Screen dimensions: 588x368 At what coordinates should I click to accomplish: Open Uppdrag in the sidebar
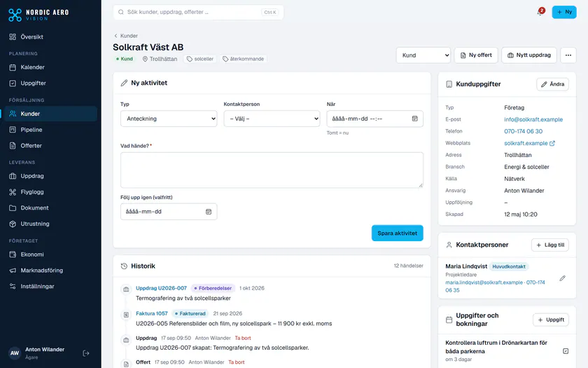tap(49, 176)
